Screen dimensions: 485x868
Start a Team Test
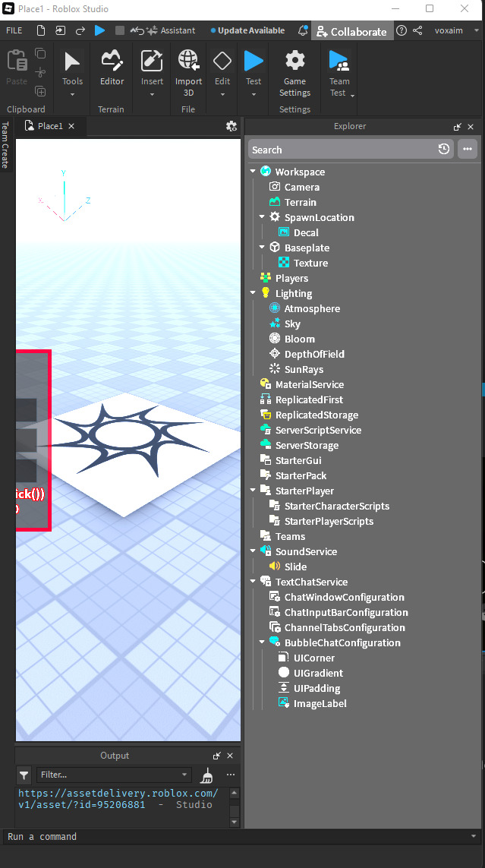tap(339, 72)
